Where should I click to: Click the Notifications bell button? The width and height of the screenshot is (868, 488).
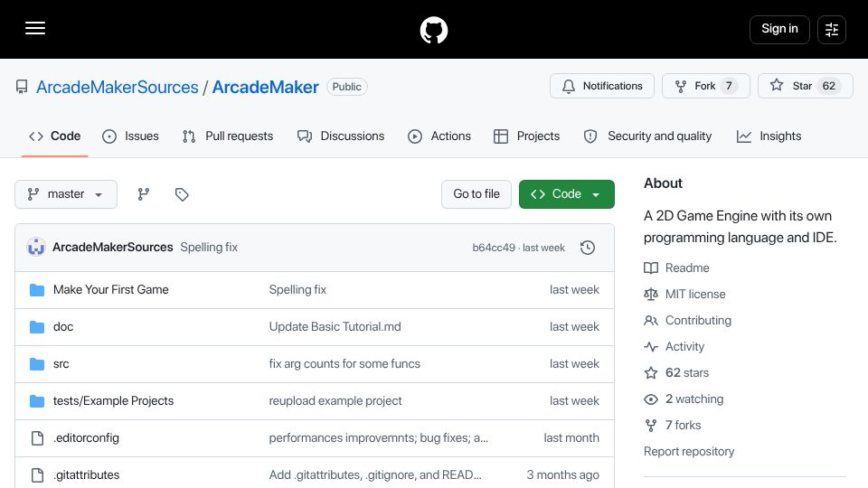(602, 86)
